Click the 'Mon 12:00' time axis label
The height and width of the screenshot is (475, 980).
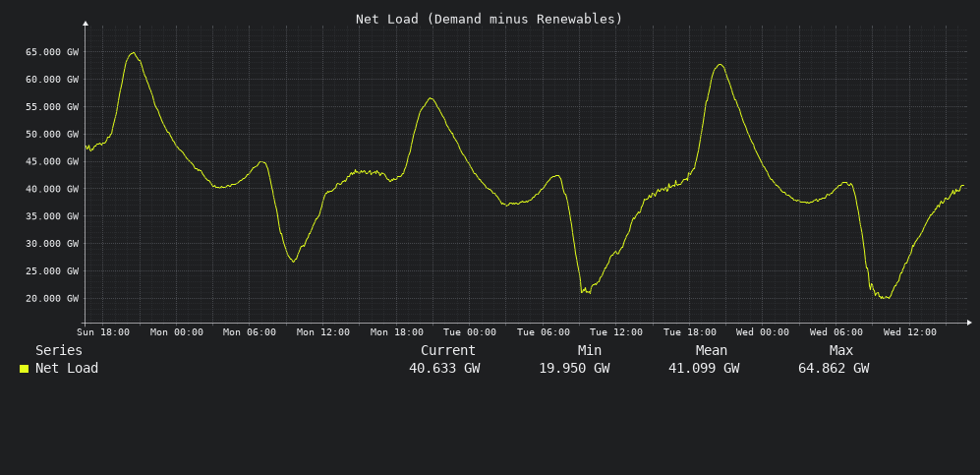323,332
